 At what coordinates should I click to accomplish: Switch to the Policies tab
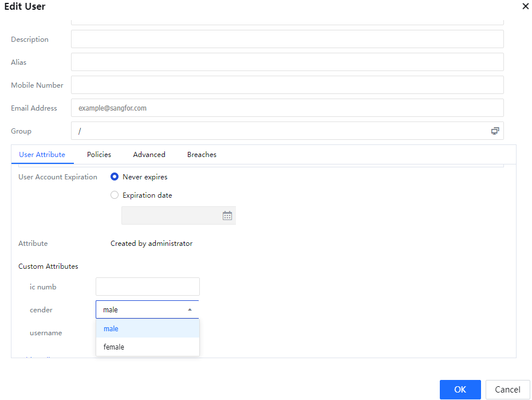point(99,155)
